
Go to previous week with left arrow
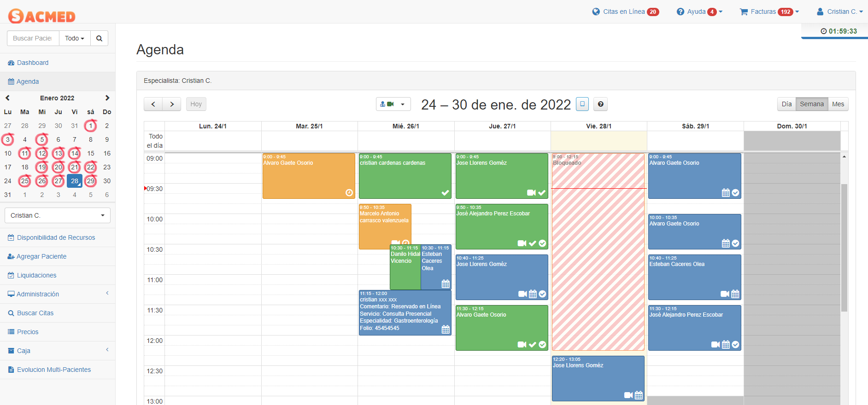[x=153, y=104]
